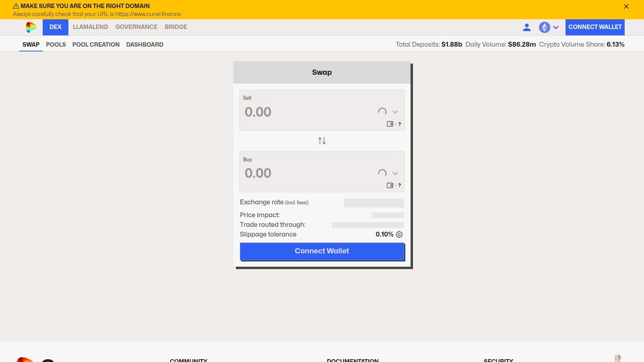The width and height of the screenshot is (644, 362).
Task: Click the Curve logo in the top bar
Action: (30, 27)
